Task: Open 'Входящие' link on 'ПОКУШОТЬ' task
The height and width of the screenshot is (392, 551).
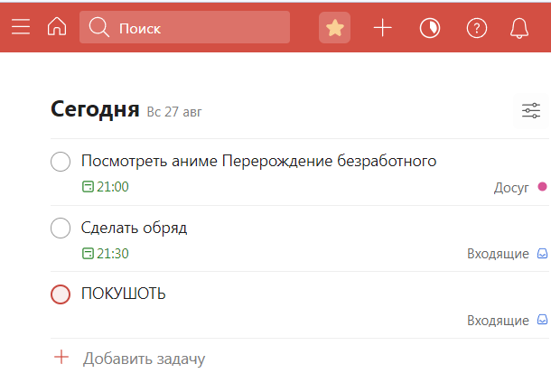Action: [x=498, y=321]
